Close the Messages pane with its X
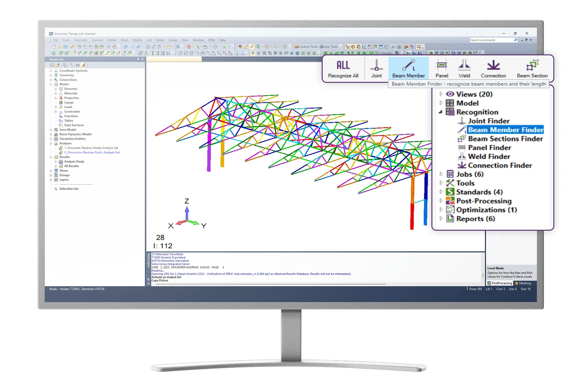This screenshot has width=574, height=392. point(149,284)
